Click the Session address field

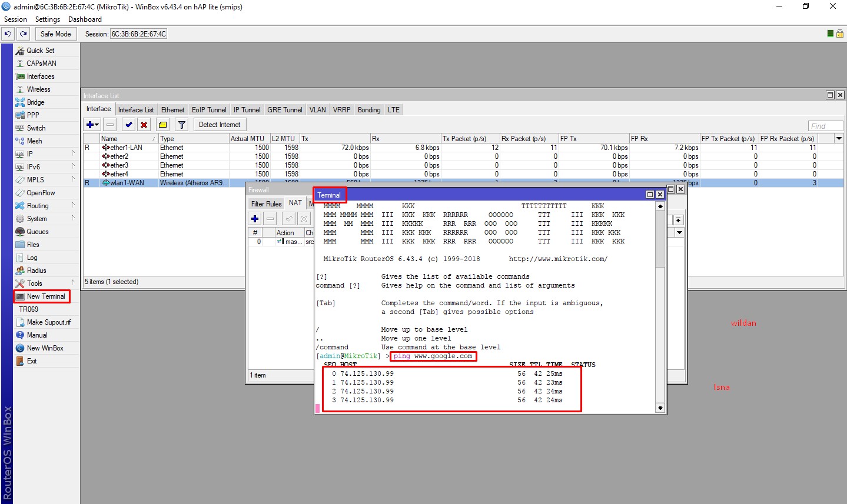pos(139,34)
